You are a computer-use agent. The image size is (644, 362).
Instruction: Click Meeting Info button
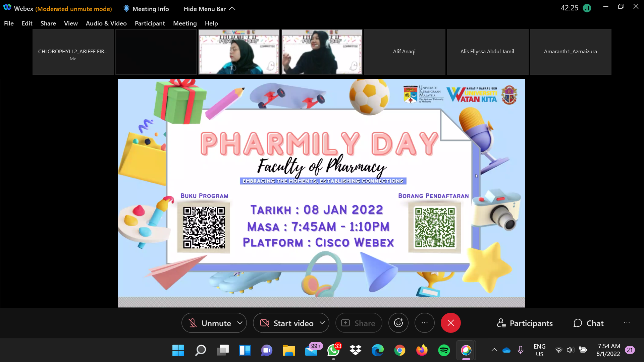click(x=146, y=9)
